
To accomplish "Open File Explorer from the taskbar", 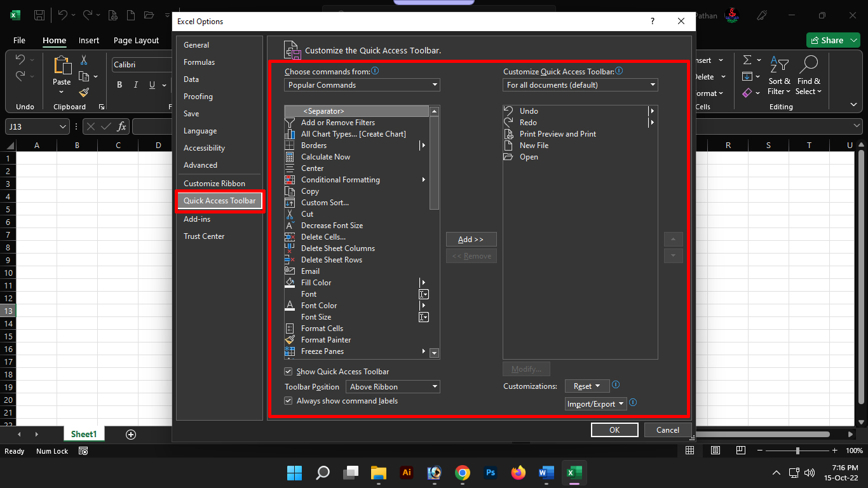I will (379, 473).
